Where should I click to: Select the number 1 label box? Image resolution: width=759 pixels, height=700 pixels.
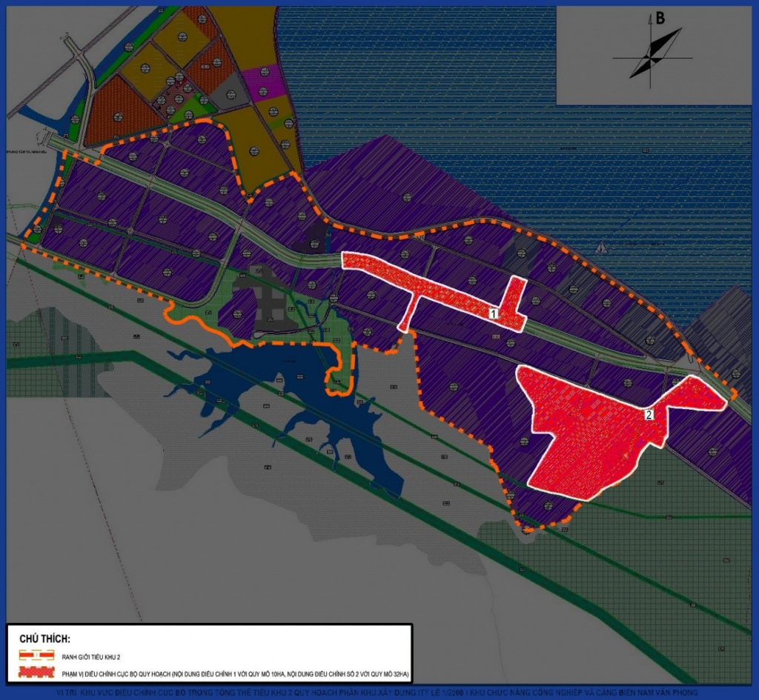(x=493, y=313)
